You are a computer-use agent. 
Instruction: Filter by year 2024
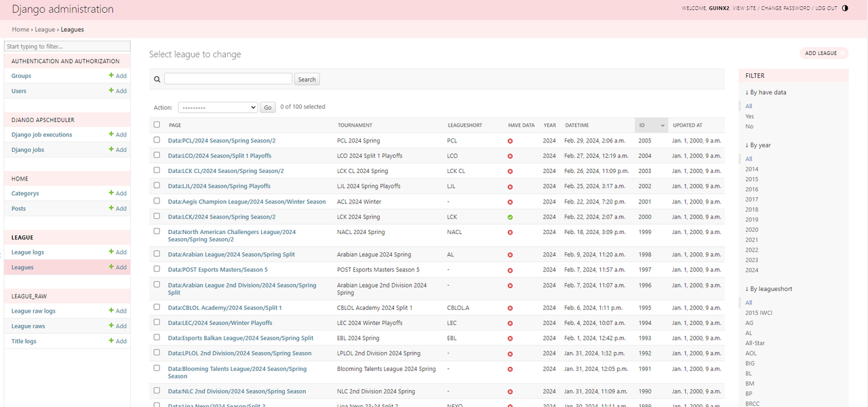pyautogui.click(x=751, y=270)
